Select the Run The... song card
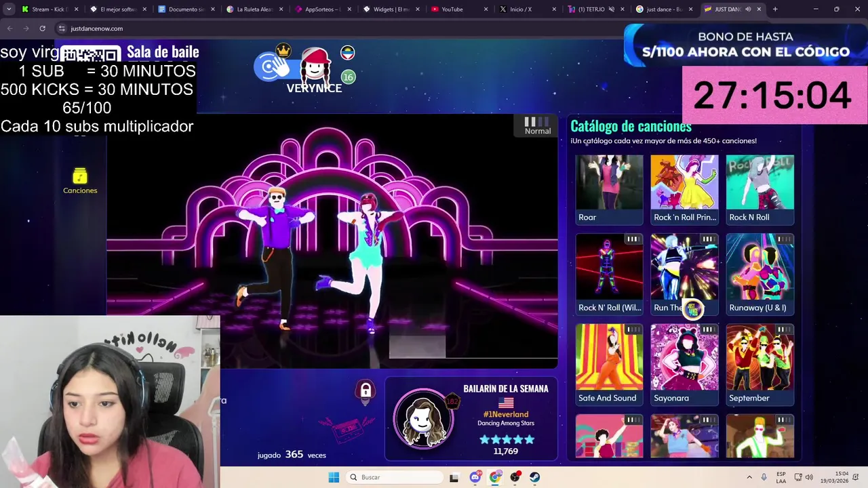 pos(684,274)
